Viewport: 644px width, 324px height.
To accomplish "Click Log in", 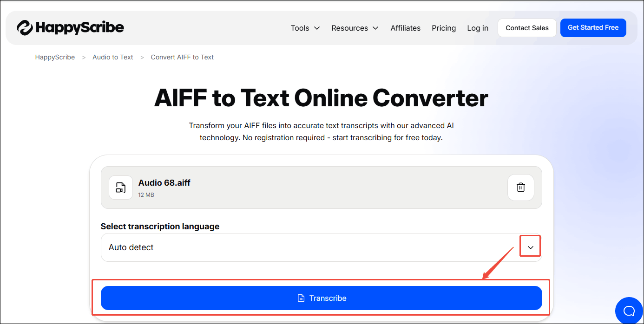I will (x=478, y=28).
